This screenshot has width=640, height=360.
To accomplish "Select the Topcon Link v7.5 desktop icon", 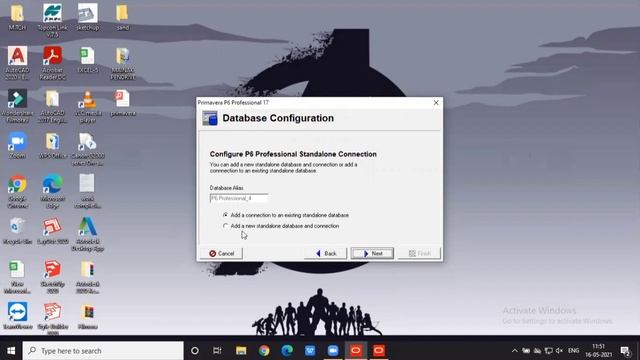I will [53, 20].
